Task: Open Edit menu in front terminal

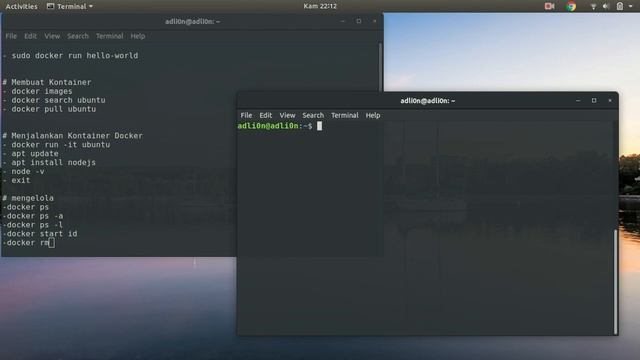Action: point(266,116)
